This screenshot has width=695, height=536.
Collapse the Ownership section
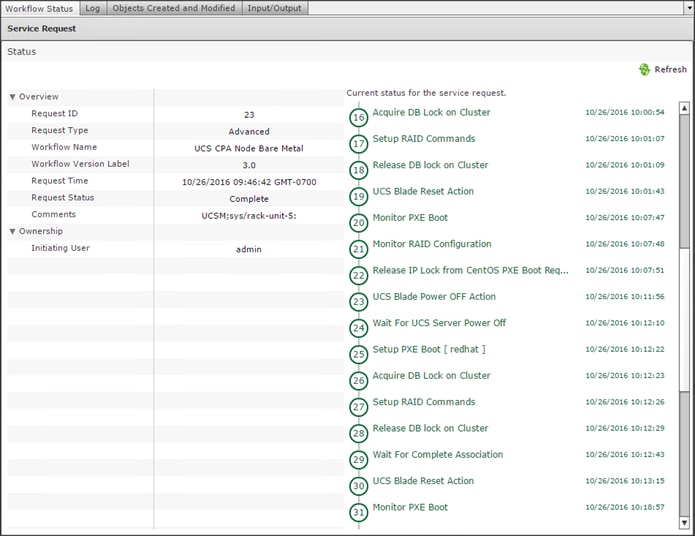tap(12, 231)
